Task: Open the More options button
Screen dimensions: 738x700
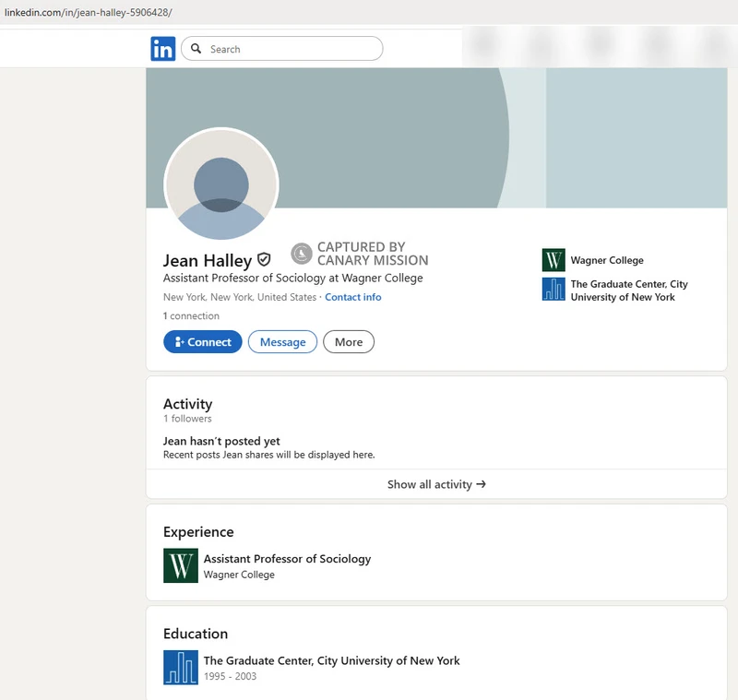Action: tap(349, 342)
